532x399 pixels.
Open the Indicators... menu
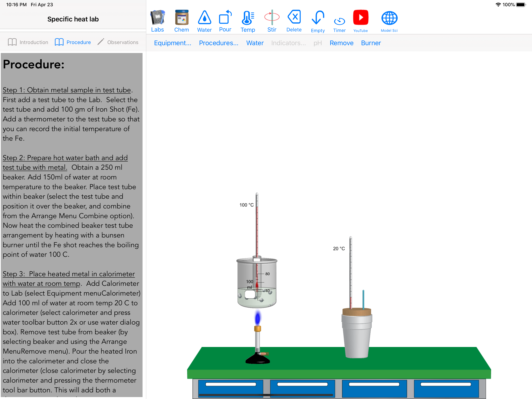click(x=288, y=43)
